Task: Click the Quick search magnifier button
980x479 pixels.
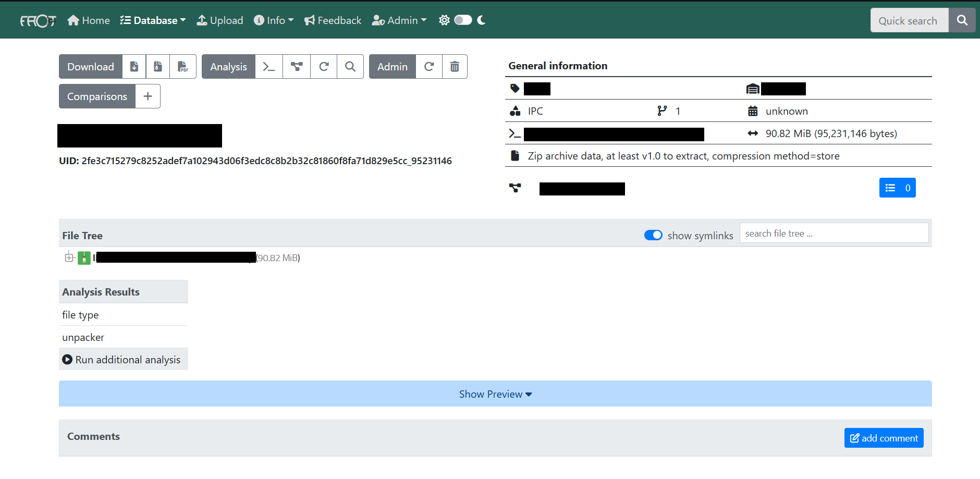Action: pyautogui.click(x=962, y=20)
